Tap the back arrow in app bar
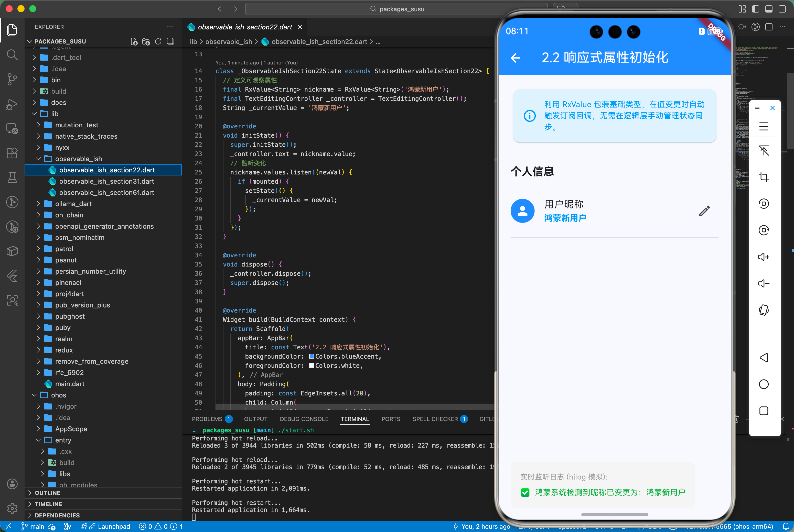 [x=516, y=58]
